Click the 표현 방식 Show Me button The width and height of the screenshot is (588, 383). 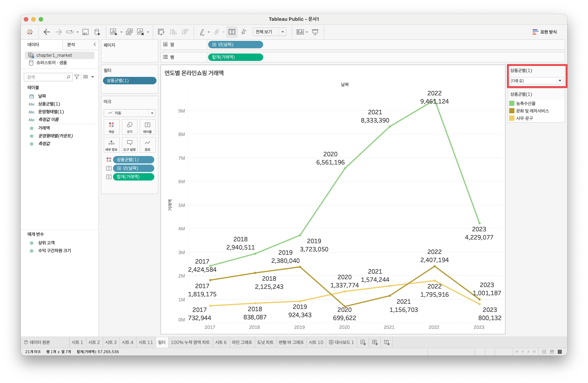[x=545, y=32]
